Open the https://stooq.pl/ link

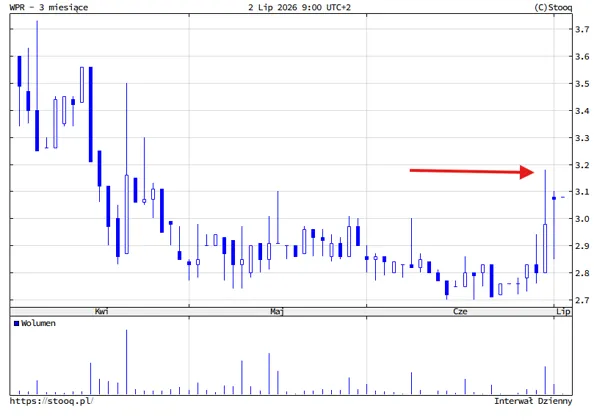point(51,401)
